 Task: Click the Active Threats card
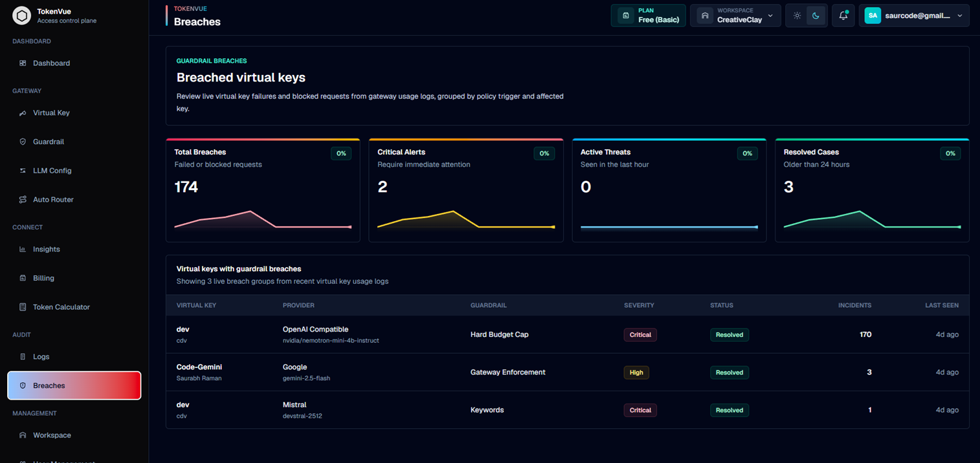669,190
